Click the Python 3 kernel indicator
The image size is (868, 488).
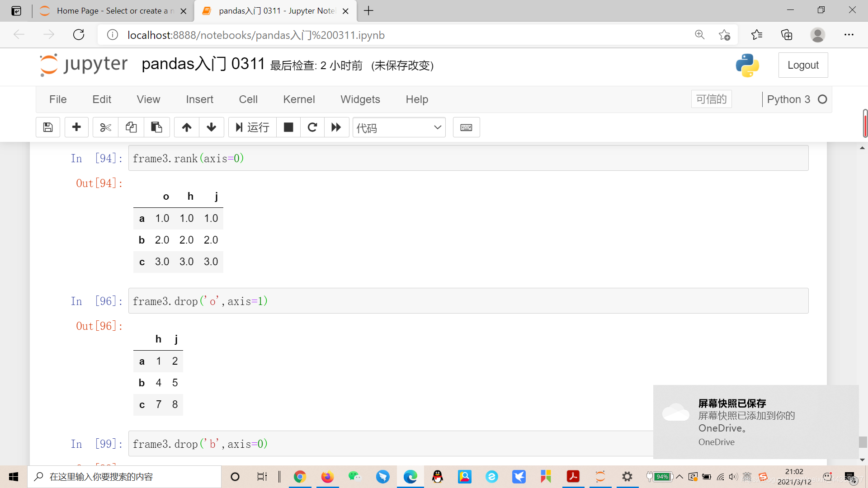(788, 99)
